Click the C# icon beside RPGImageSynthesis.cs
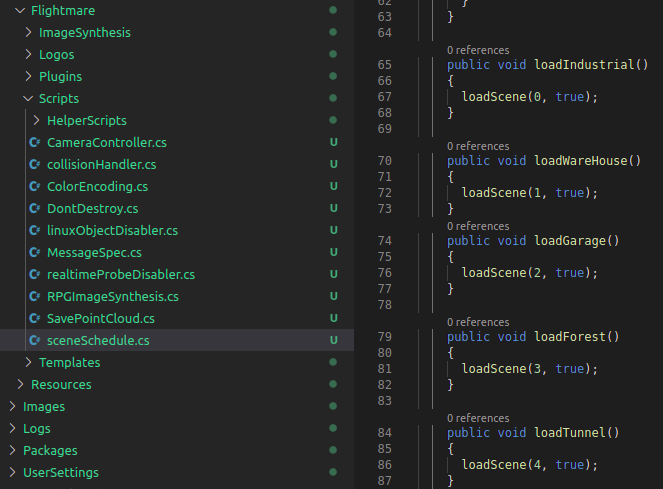The height and width of the screenshot is (489, 663). [x=35, y=297]
